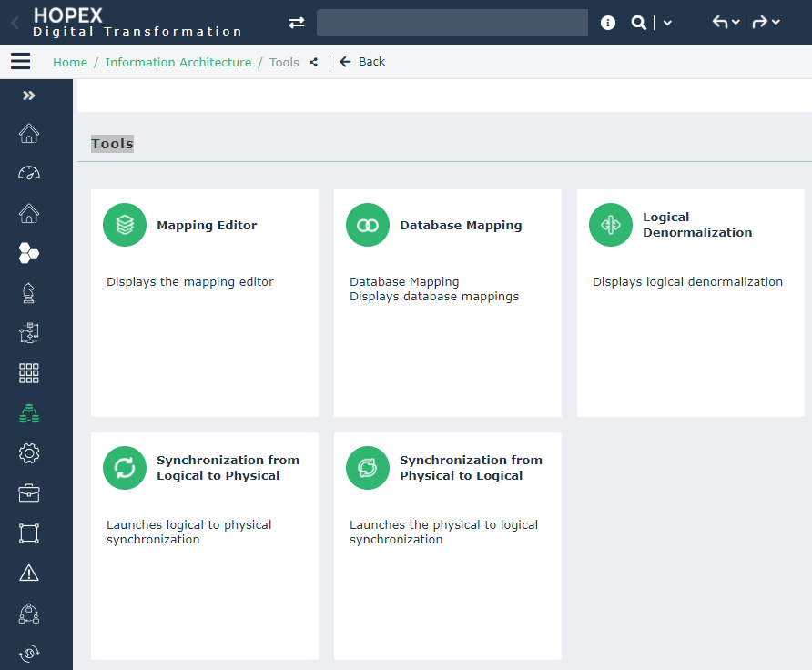Expand the sidebar with double chevron
The image size is (812, 670).
point(29,96)
